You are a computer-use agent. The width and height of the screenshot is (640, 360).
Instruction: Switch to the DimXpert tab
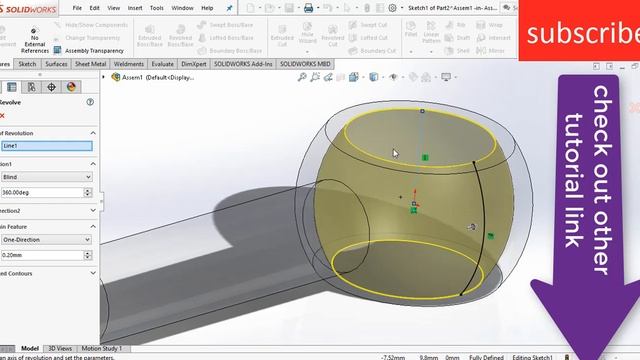click(194, 64)
